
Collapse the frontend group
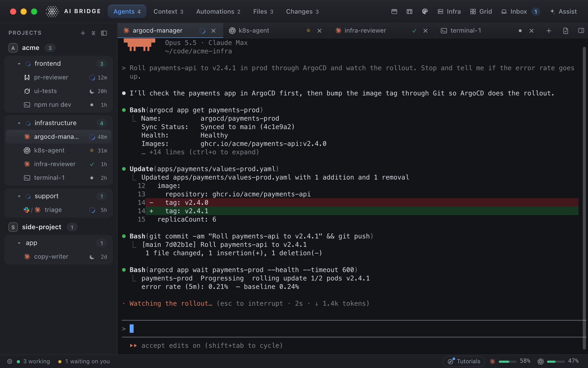pyautogui.click(x=19, y=64)
